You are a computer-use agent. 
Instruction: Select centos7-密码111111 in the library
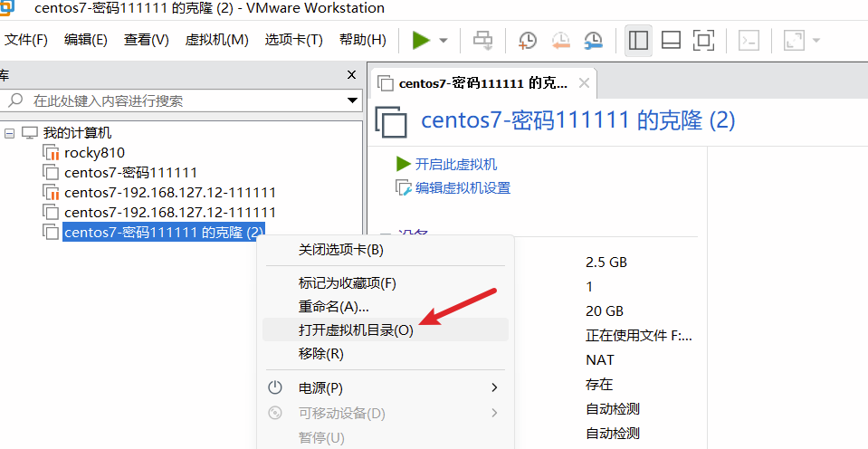click(130, 173)
